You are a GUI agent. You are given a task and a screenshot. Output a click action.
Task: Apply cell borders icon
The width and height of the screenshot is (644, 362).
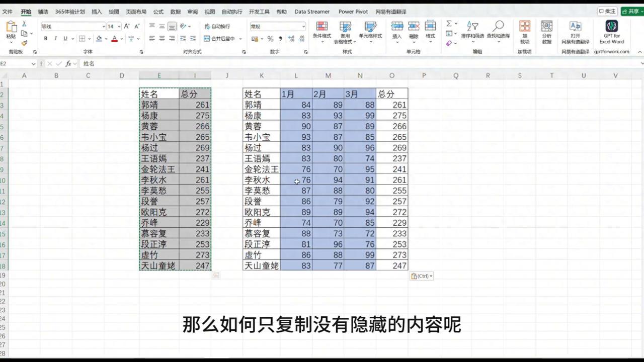[x=82, y=39]
